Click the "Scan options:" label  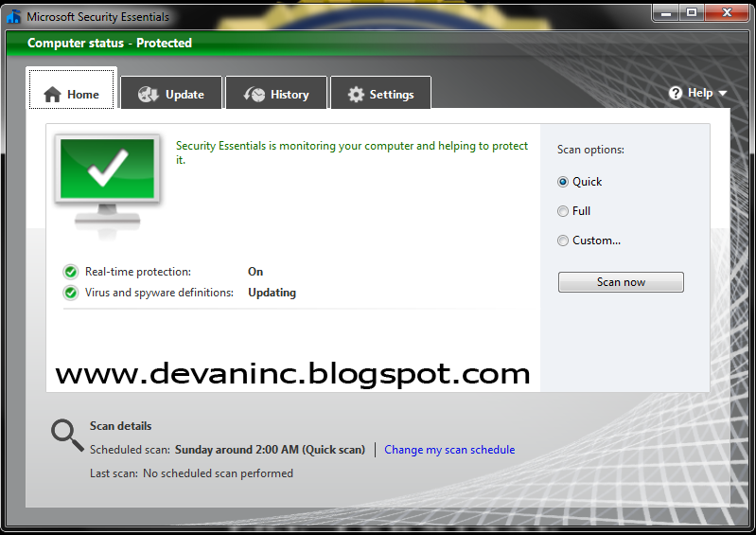coord(590,150)
